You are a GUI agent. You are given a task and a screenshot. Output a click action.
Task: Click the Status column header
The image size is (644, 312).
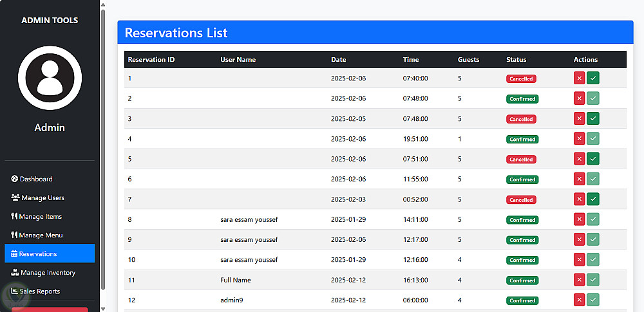pos(516,60)
